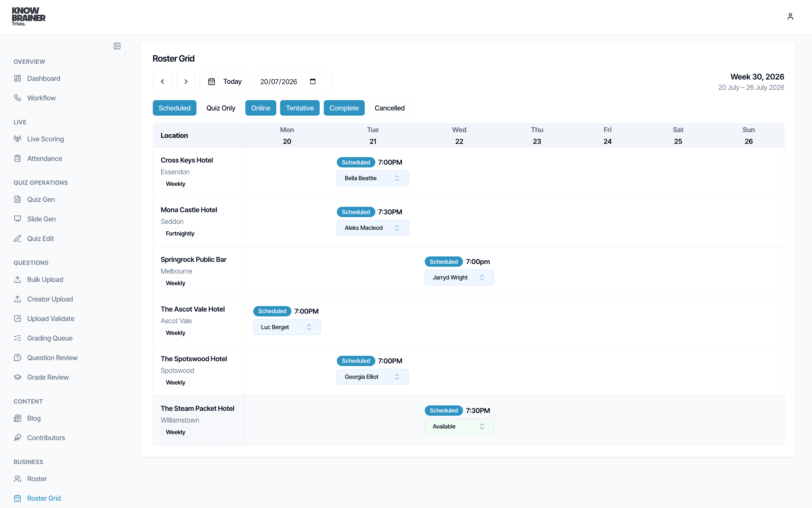This screenshot has width=812, height=508.
Task: Open the user account icon
Action: 790,17
